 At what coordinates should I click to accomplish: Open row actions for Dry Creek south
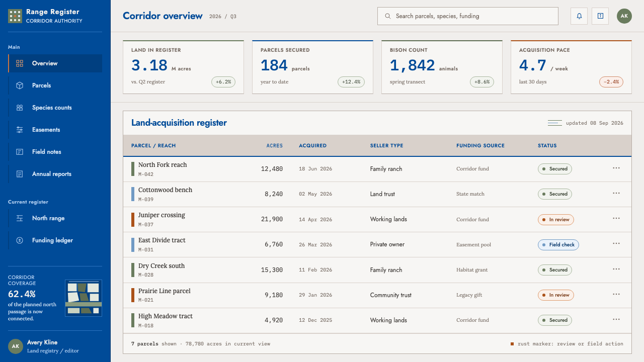[x=616, y=269]
